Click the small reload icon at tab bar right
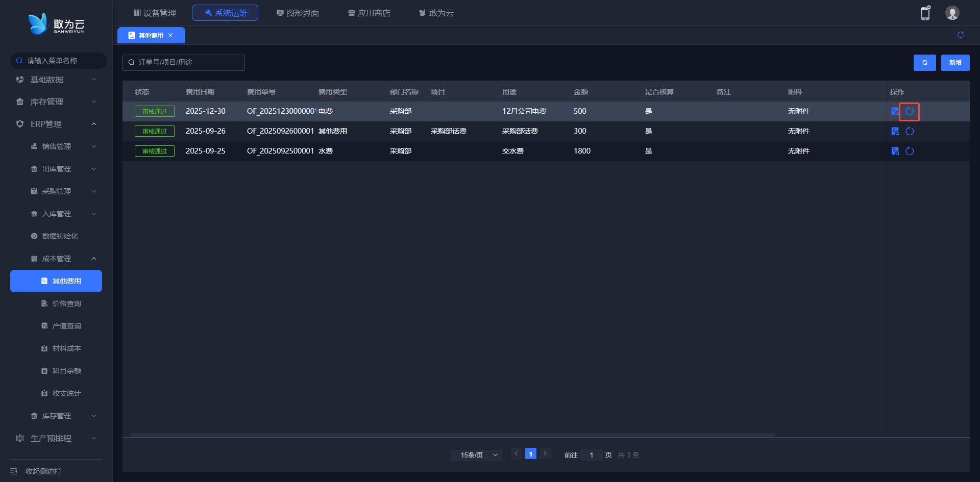 (x=961, y=35)
